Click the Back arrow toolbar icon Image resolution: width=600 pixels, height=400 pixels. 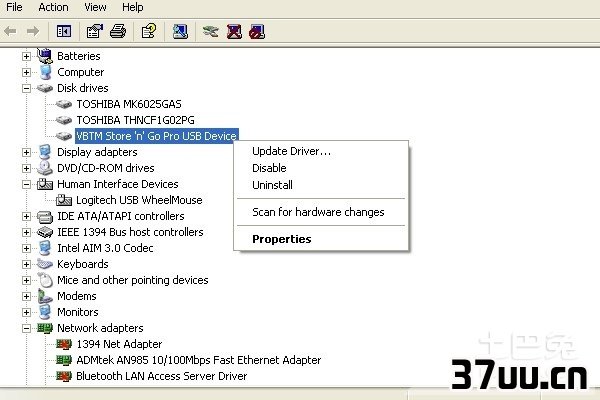[x=10, y=31]
